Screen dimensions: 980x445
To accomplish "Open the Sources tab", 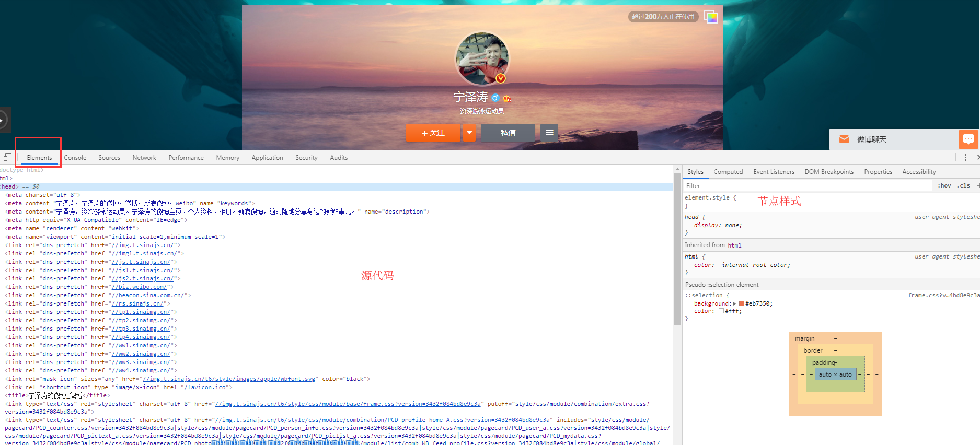I will point(109,158).
